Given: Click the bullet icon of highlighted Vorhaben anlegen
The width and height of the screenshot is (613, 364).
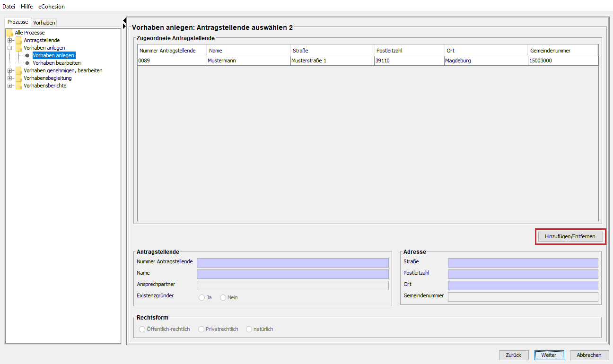Looking at the screenshot, I should pos(27,55).
